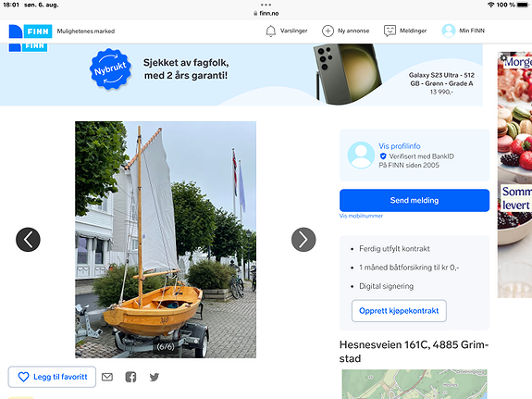Tap finn.no address bar

266,13
